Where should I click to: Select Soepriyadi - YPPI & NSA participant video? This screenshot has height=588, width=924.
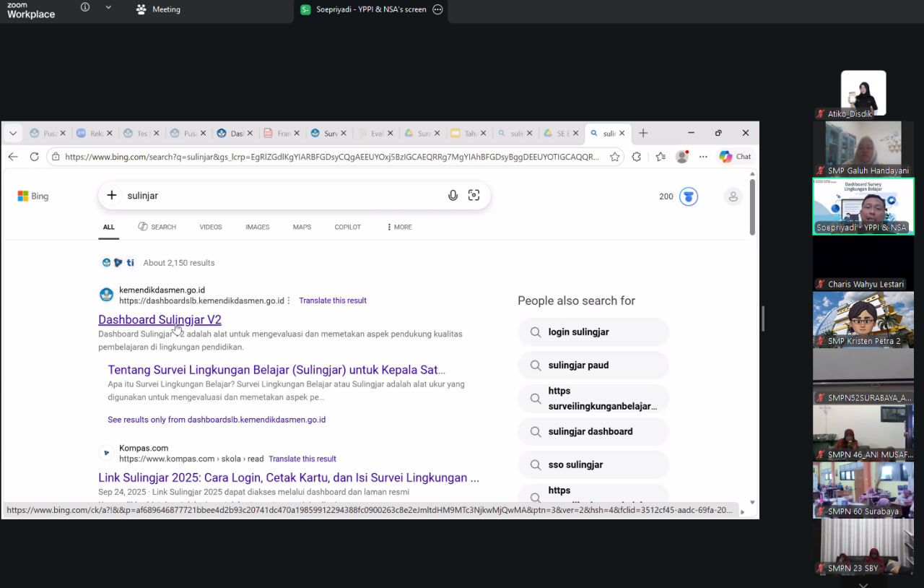[x=863, y=206]
